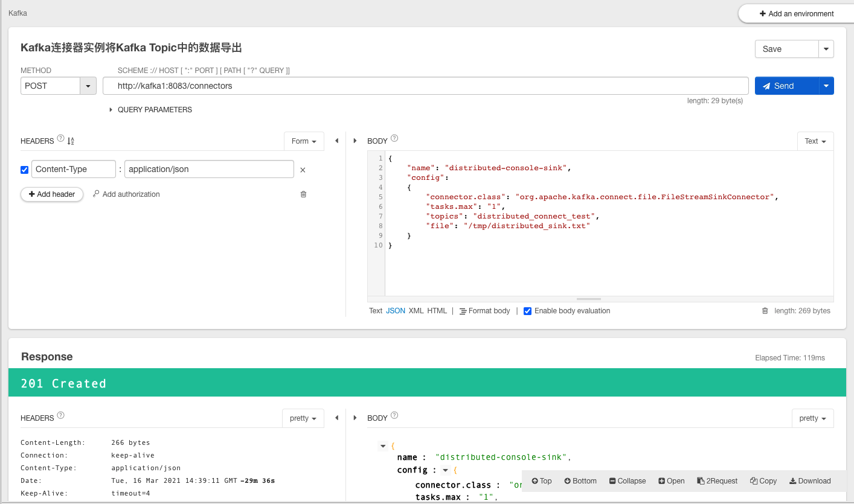
Task: Open request body Text type dropdown
Action: (815, 141)
